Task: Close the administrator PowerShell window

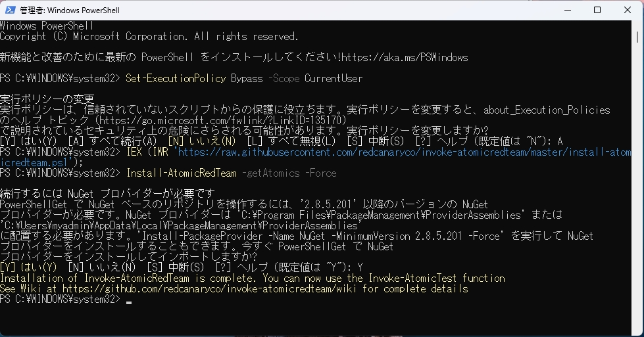Action: pyautogui.click(x=628, y=10)
